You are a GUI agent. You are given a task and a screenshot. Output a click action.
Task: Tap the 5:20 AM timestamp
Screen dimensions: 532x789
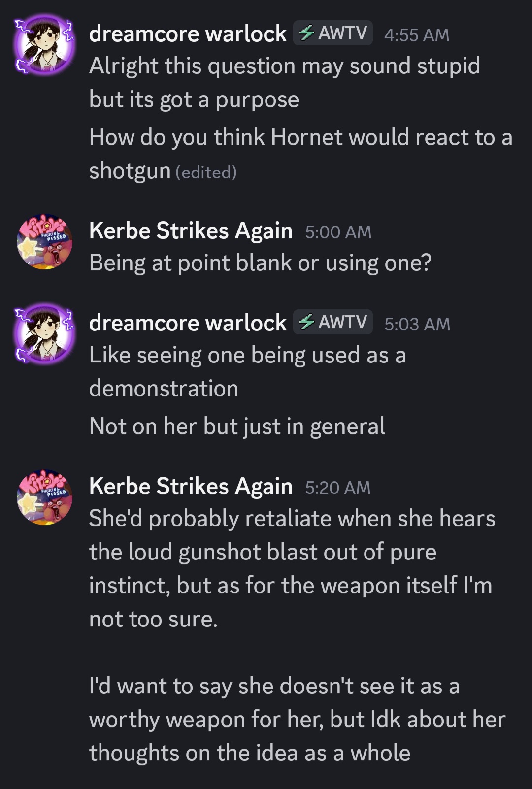(x=337, y=488)
